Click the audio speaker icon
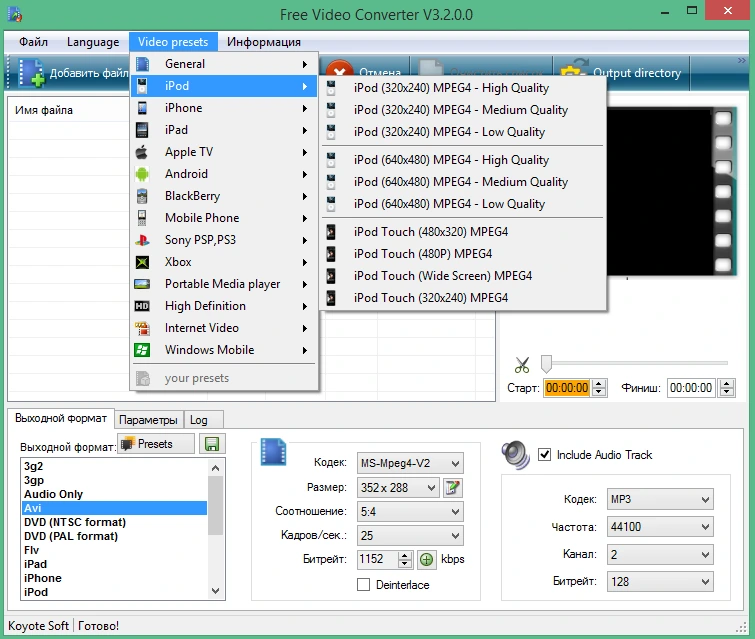Screen dimensions: 755x639 click(516, 455)
